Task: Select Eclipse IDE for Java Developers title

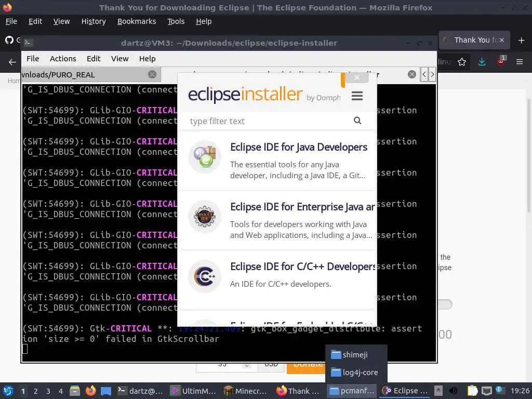Action: pos(299,147)
